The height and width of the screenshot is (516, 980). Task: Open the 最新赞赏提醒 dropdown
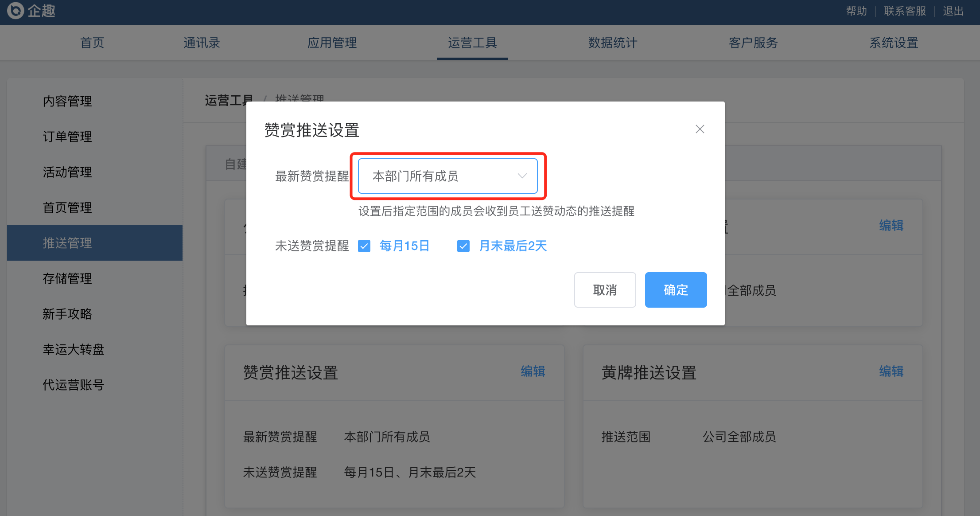(x=448, y=176)
